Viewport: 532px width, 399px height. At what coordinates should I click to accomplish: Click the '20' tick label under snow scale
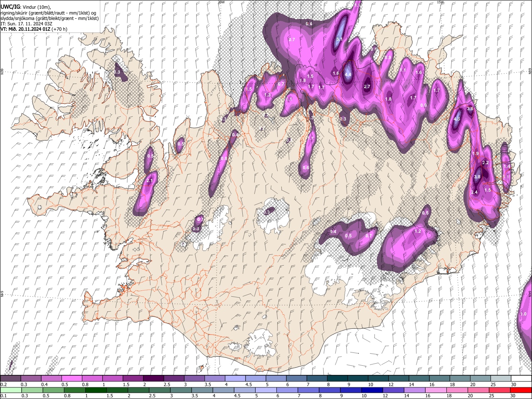[x=473, y=384]
